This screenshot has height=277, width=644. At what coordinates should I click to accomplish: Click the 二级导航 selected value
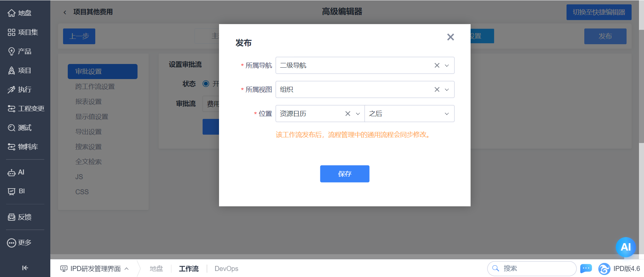click(x=293, y=65)
